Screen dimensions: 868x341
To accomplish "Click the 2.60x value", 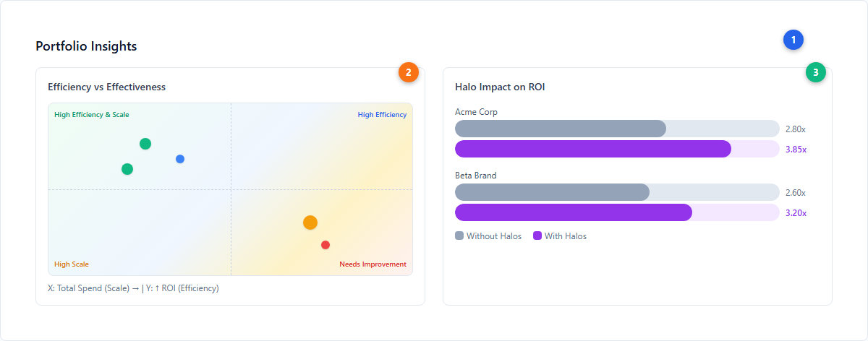I will pos(796,193).
